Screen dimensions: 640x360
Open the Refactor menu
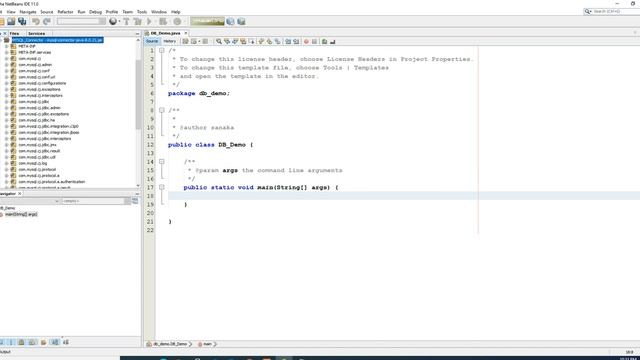[x=65, y=12]
